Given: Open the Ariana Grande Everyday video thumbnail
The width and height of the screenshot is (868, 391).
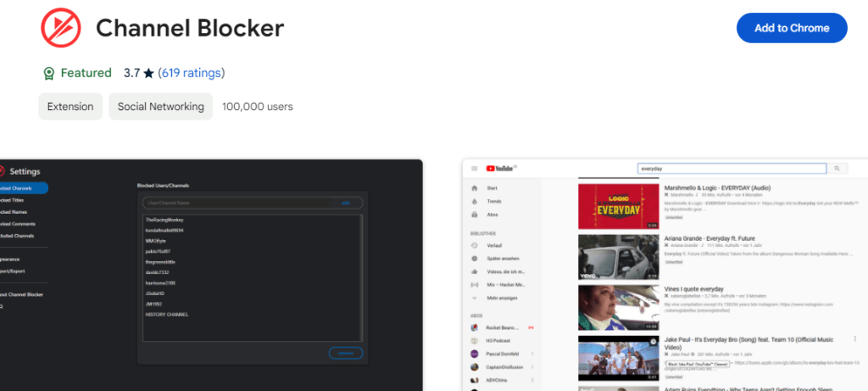Looking at the screenshot, I should pyautogui.click(x=618, y=257).
